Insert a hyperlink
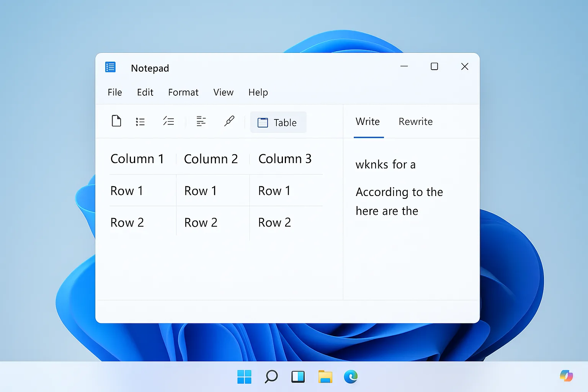The height and width of the screenshot is (392, 588). tap(229, 121)
